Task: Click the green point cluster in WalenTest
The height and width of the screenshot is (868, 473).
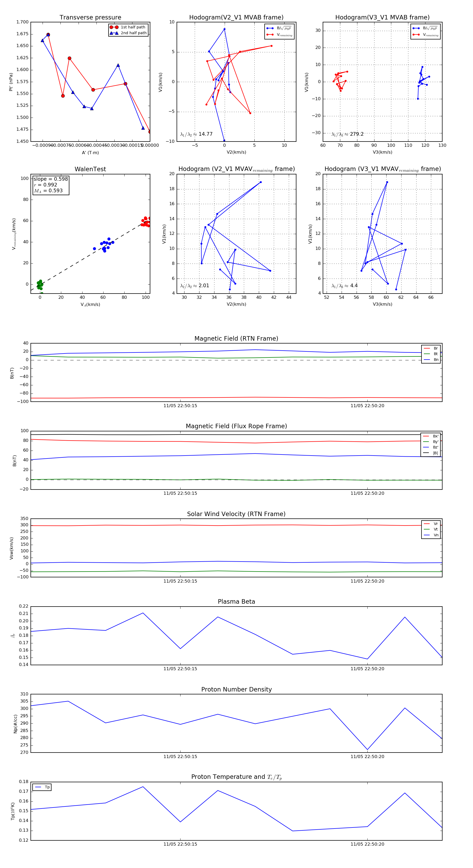Action: pos(40,285)
